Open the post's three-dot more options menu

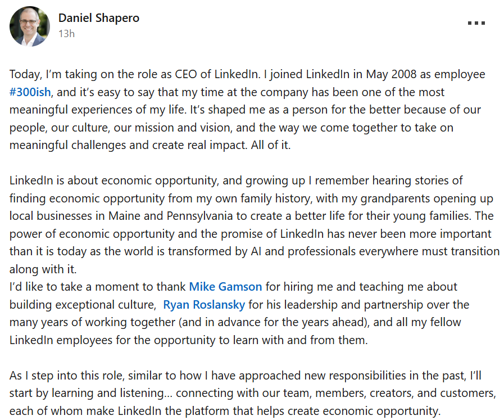(x=476, y=24)
